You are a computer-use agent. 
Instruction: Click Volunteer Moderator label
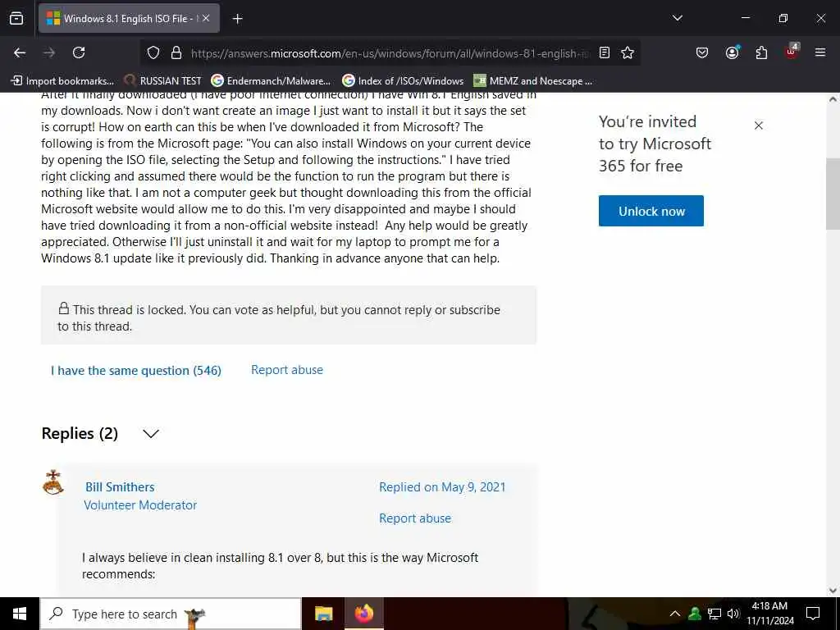pyautogui.click(x=140, y=504)
